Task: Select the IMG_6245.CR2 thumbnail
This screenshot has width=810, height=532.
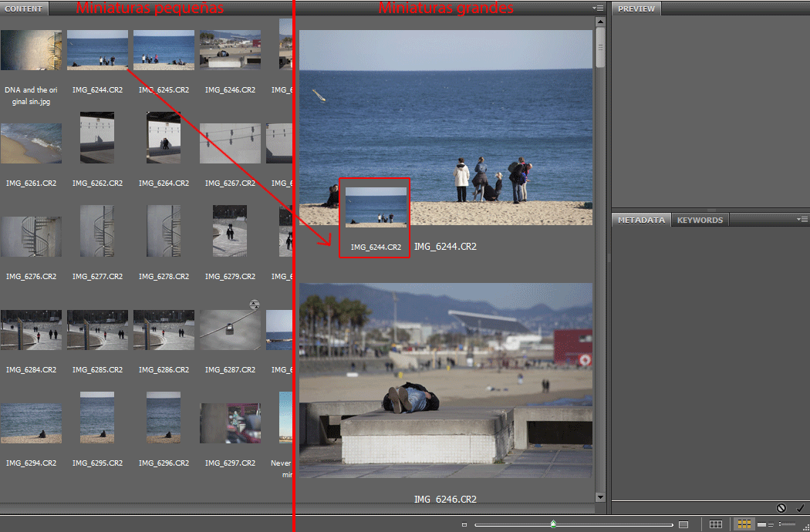Action: (164, 50)
